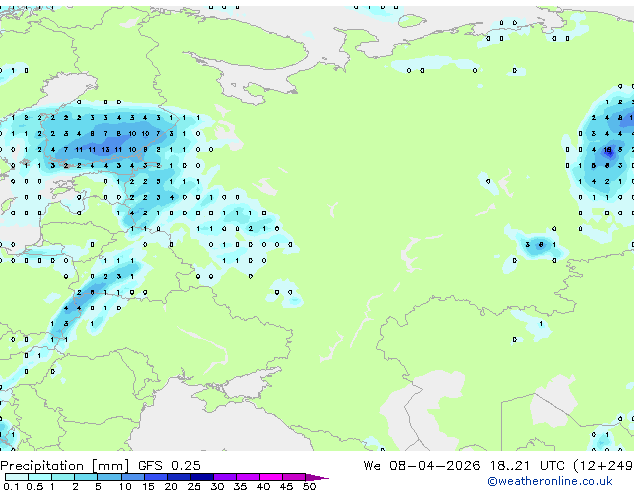Click the 'Precipitation [mm]' title text

point(65,466)
